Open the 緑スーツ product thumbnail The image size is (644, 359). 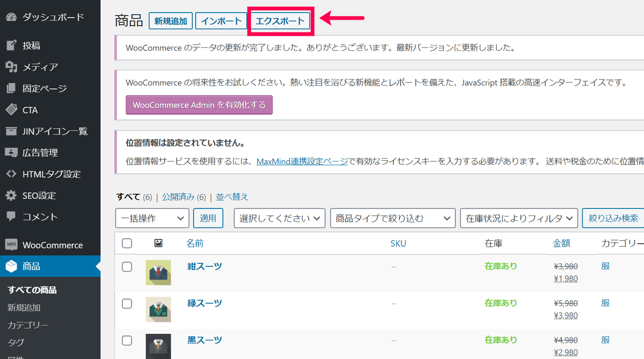[158, 310]
